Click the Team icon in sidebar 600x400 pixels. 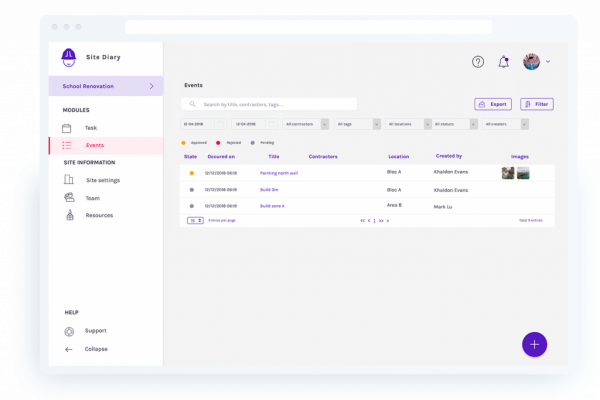tap(68, 198)
